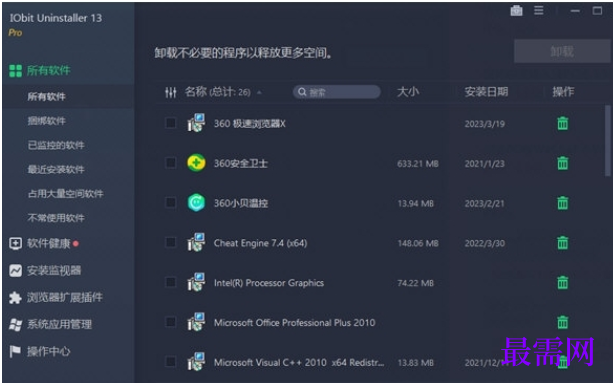Click the trash icon for Intel(R) Processor Graphics
Screen dimensions: 613x383
[563, 283]
